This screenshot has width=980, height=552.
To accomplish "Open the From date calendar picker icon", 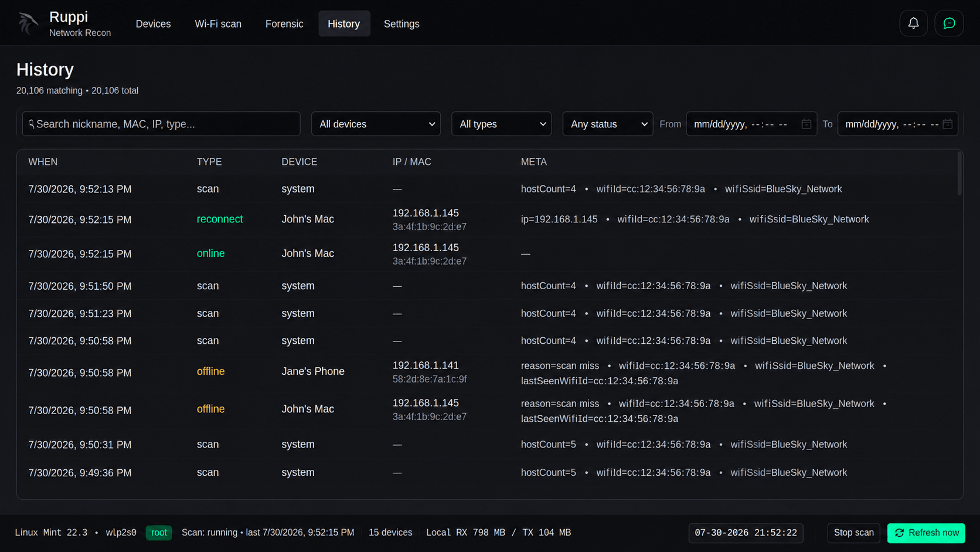I will (806, 124).
